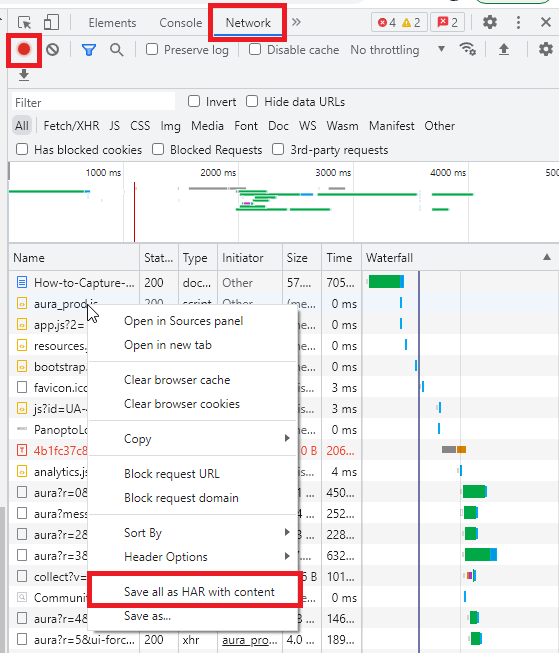Open the No throttling dropdown
The width and height of the screenshot is (559, 653).
(398, 50)
